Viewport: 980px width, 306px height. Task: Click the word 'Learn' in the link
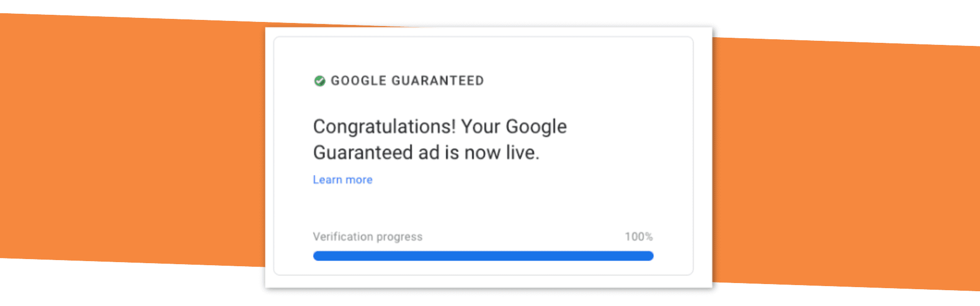click(327, 180)
